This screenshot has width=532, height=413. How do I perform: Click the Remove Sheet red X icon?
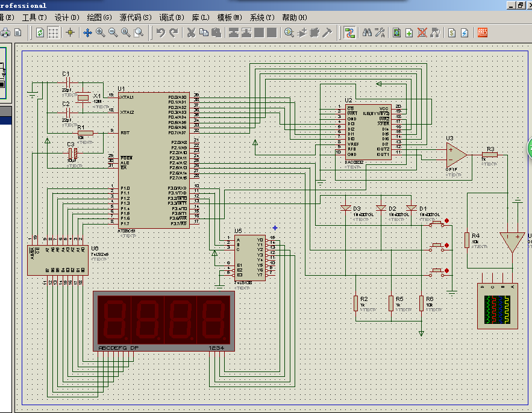[422, 33]
